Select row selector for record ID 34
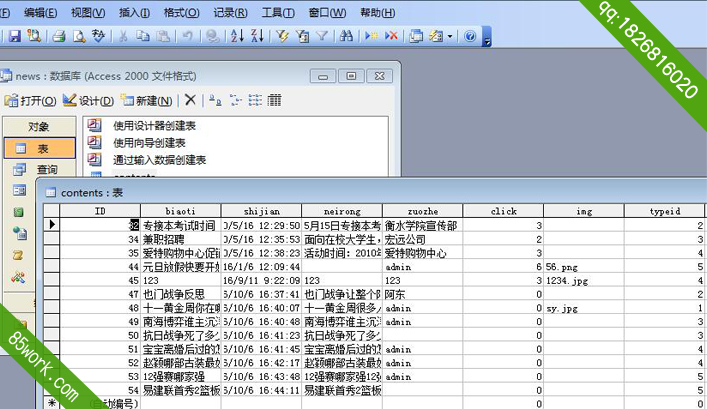The height and width of the screenshot is (409, 707). point(51,239)
